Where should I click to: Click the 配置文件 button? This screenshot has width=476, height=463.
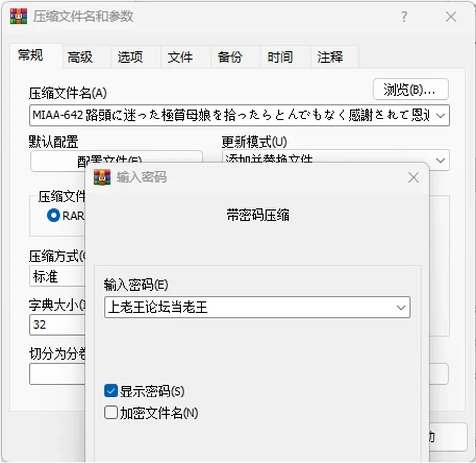(x=117, y=160)
